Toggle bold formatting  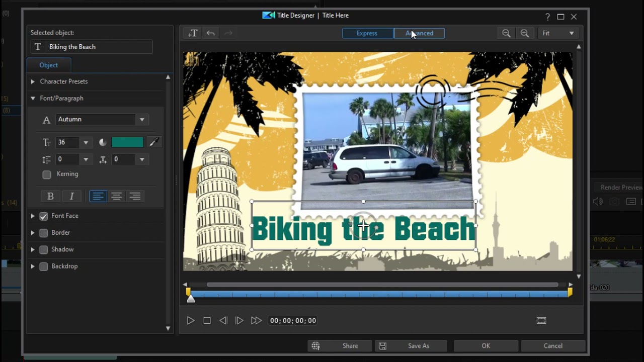pyautogui.click(x=50, y=196)
